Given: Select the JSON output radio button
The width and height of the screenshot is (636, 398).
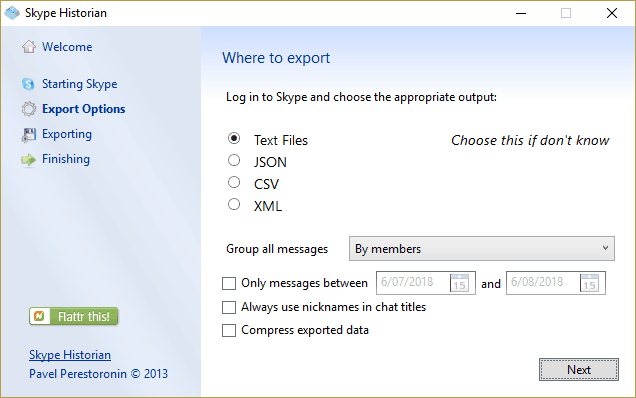Looking at the screenshot, I should [x=234, y=160].
